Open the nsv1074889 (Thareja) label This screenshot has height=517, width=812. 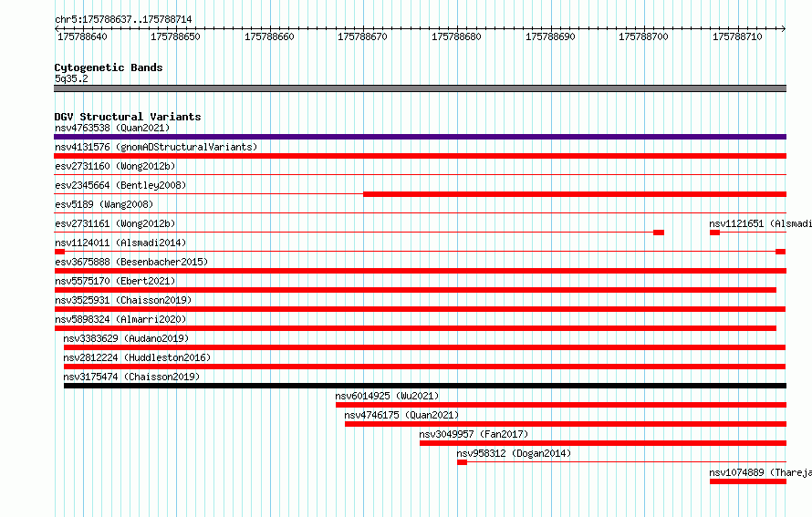click(x=760, y=472)
